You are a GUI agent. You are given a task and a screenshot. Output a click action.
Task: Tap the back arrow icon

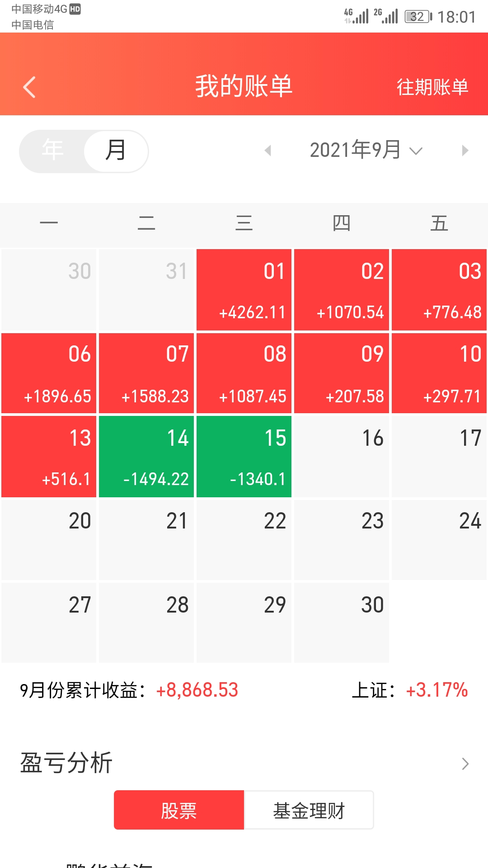pyautogui.click(x=29, y=87)
